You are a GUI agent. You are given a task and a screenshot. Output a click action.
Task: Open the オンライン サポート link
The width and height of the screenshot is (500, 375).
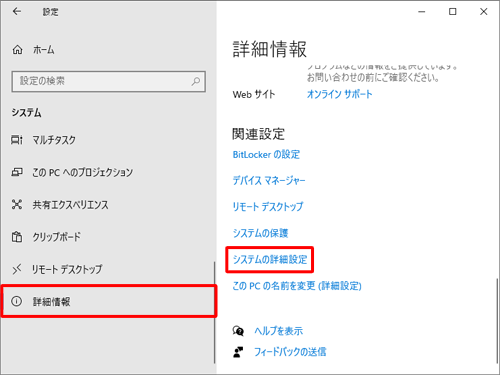(x=339, y=94)
